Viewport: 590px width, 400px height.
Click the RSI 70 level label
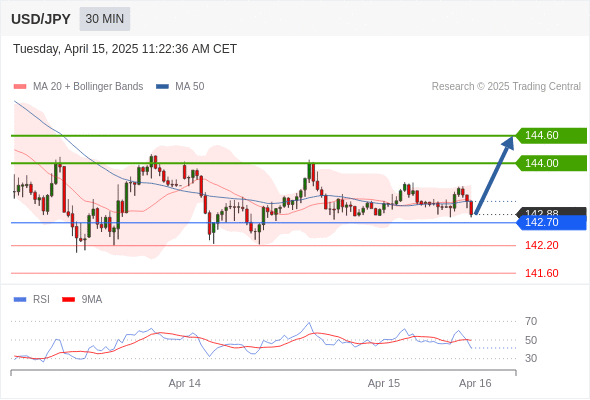pos(531,321)
